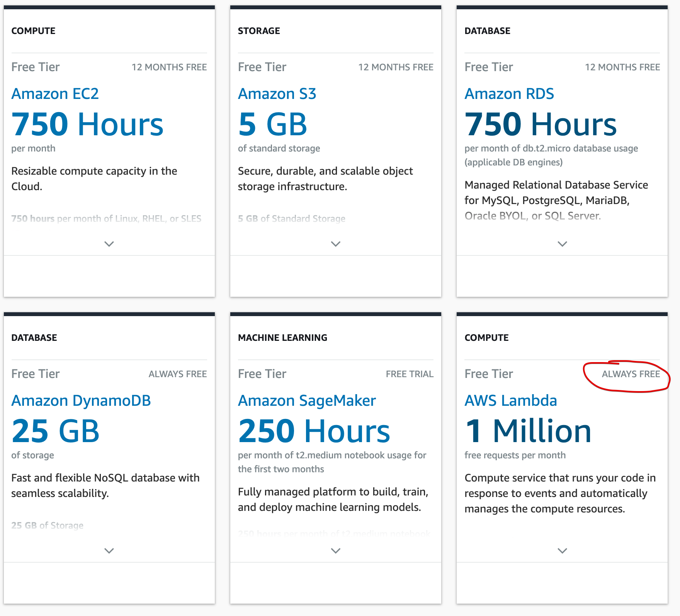
Task: Click 'ALWAYS FREE' on the DynamoDB card
Action: click(178, 374)
